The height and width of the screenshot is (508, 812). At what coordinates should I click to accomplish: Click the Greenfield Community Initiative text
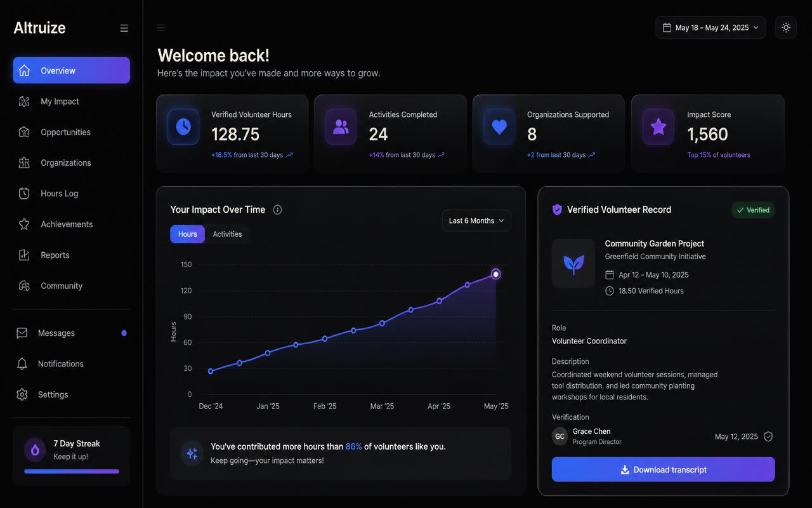(655, 257)
